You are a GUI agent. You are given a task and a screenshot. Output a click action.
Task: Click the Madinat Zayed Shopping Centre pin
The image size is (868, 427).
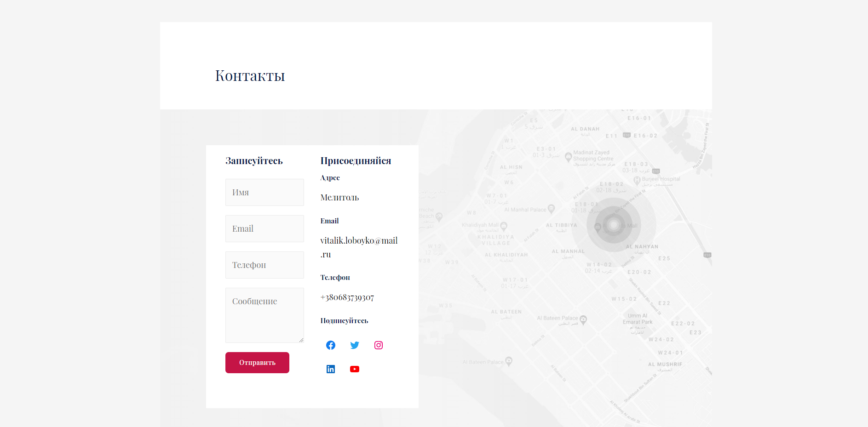(x=569, y=155)
